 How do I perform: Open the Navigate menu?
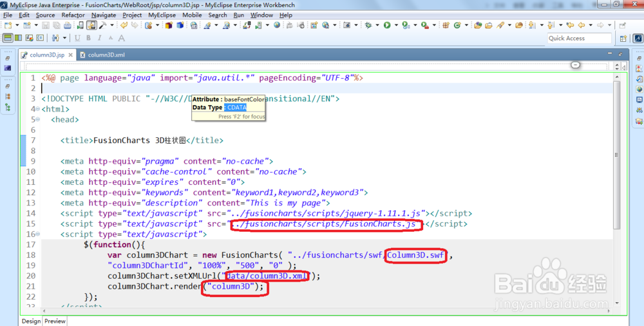pyautogui.click(x=104, y=15)
